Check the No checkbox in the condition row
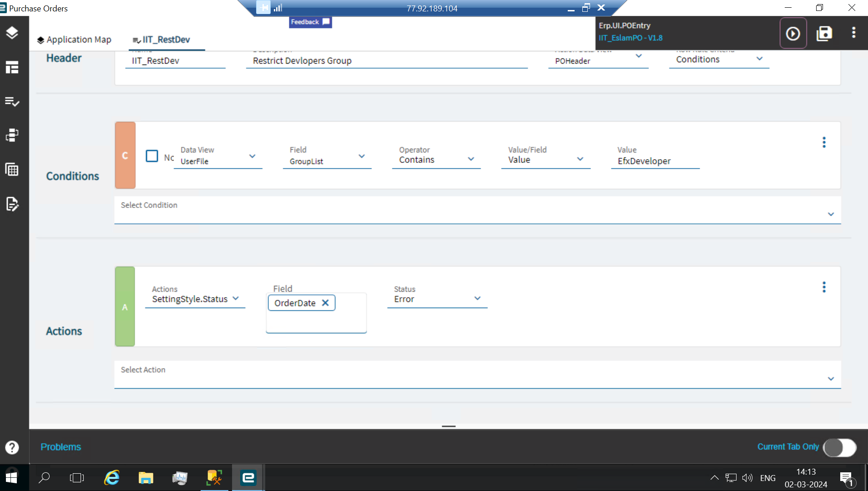The height and width of the screenshot is (491, 868). click(x=151, y=156)
